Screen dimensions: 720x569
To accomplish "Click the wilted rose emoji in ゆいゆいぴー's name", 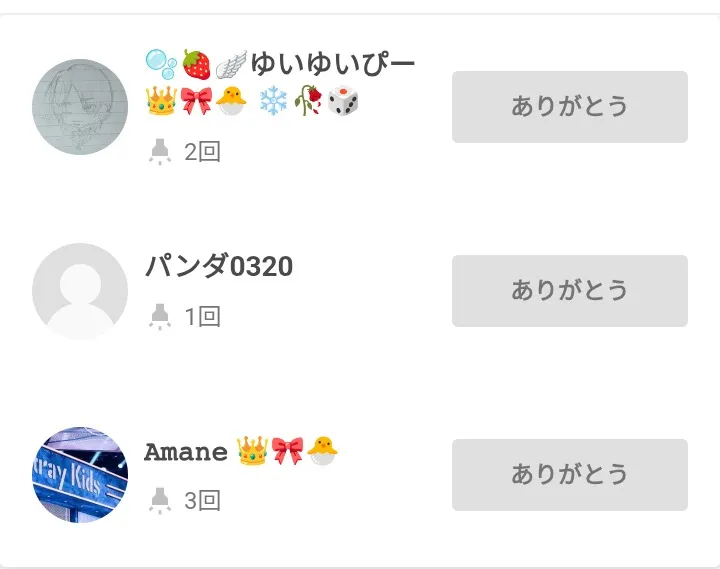I will [x=307, y=100].
